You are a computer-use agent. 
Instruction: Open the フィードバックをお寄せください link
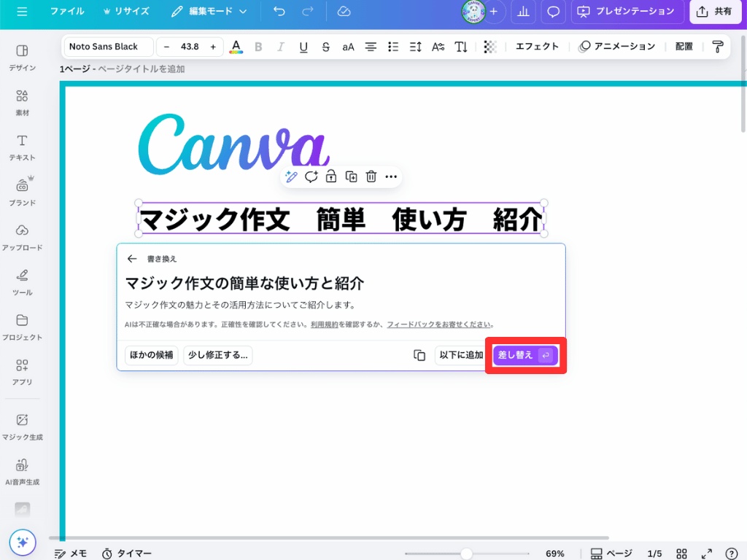pos(438,324)
